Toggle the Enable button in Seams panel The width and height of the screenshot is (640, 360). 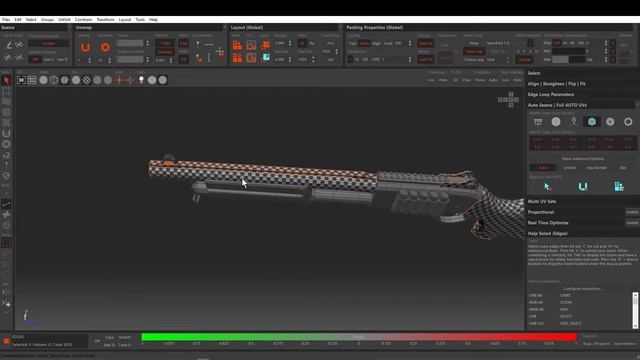(x=49, y=43)
